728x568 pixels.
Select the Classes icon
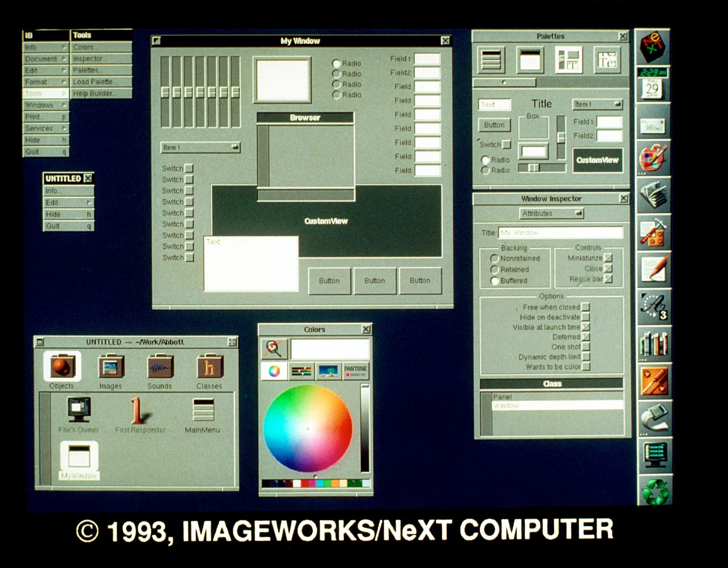click(x=209, y=367)
